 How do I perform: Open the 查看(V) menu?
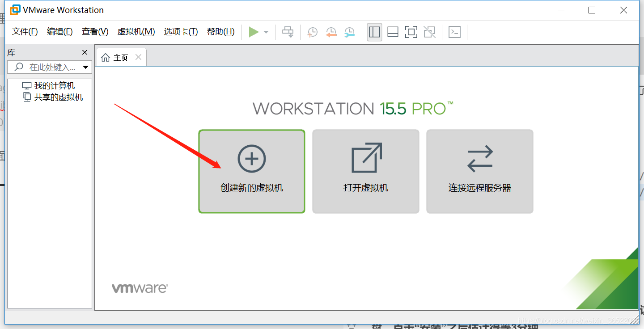[x=95, y=32]
